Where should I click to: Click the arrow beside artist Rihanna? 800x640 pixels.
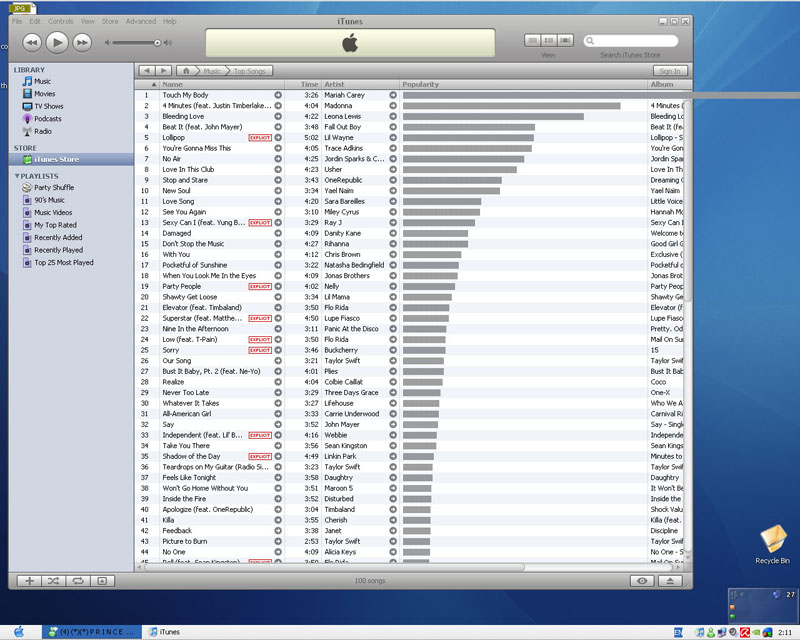393,244
